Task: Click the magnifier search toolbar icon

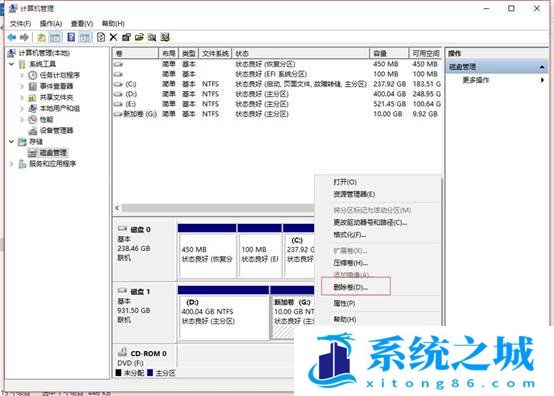Action: (x=152, y=37)
